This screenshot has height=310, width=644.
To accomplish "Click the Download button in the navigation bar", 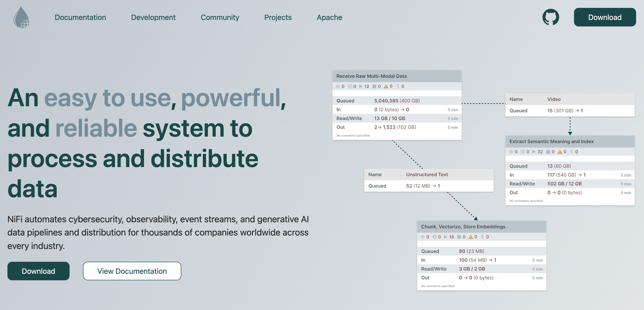I will point(605,17).
